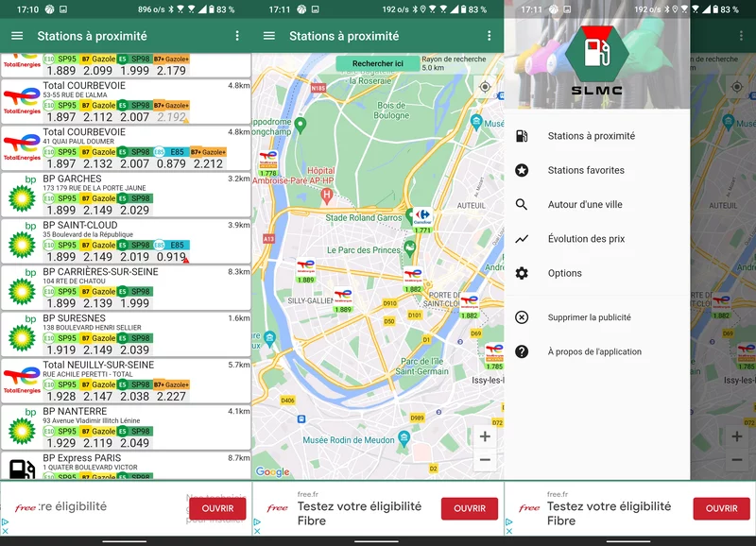This screenshot has width=756, height=546.
Task: Open Options in navigation drawer
Action: tap(597, 273)
